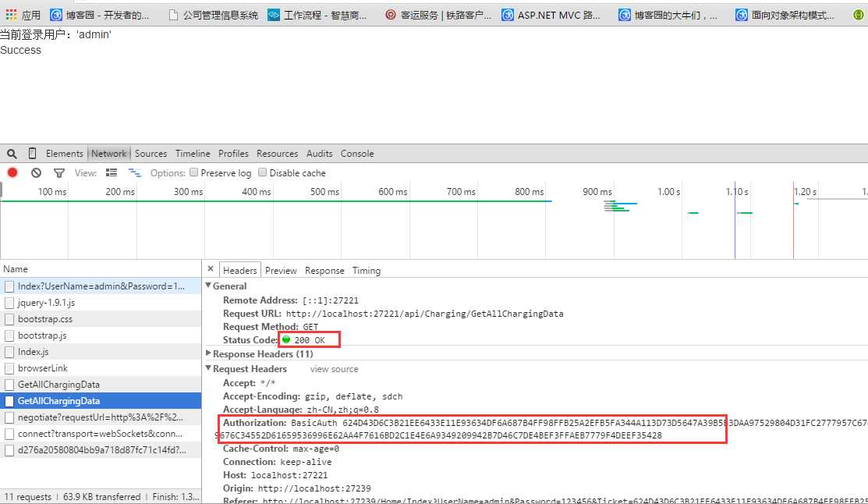Select the browserLink request
Viewport: 868px width, 504px height.
click(101, 367)
